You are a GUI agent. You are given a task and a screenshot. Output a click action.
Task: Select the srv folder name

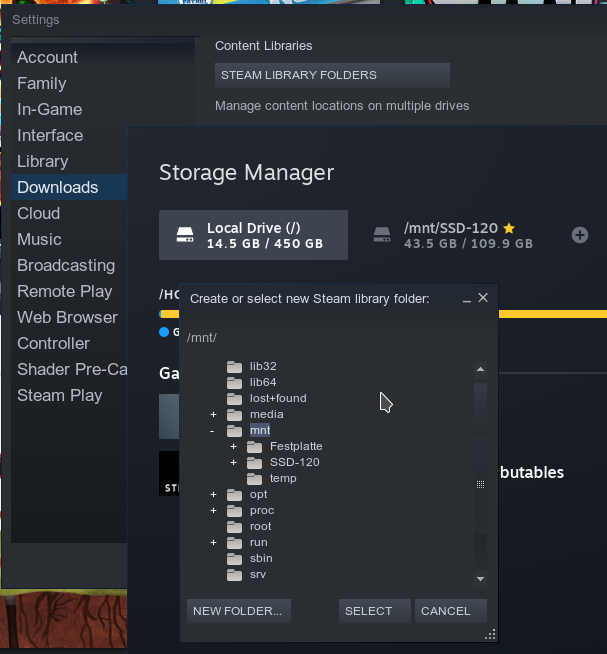coord(257,575)
